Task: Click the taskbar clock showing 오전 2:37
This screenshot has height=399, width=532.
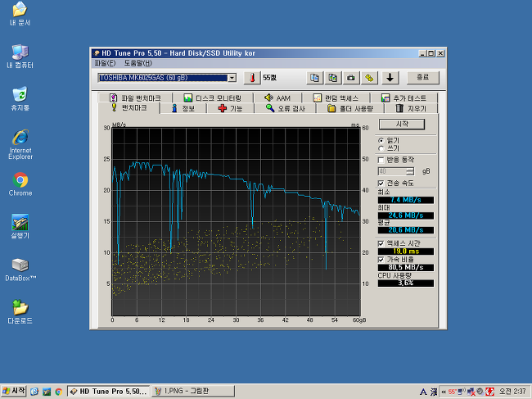Action: tap(512, 392)
